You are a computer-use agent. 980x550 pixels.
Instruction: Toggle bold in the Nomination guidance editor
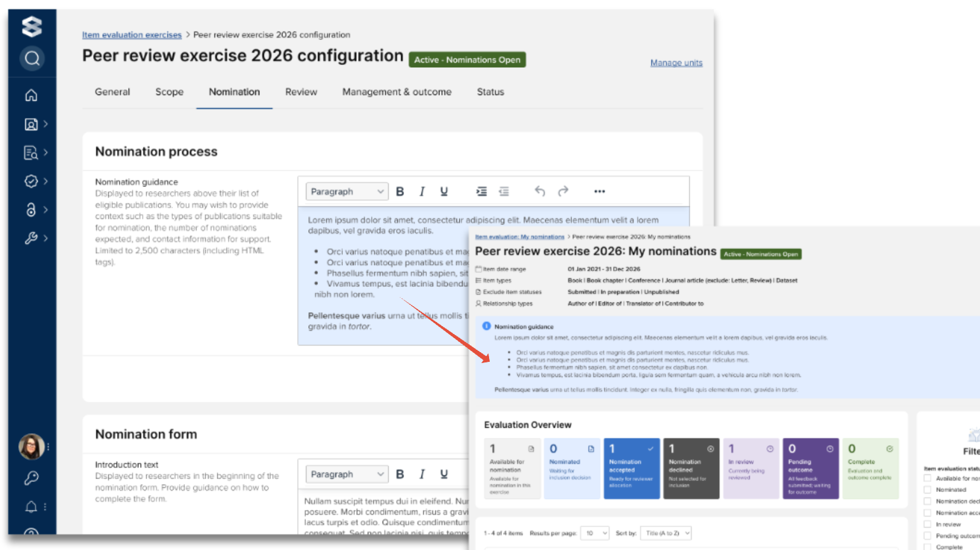[400, 191]
